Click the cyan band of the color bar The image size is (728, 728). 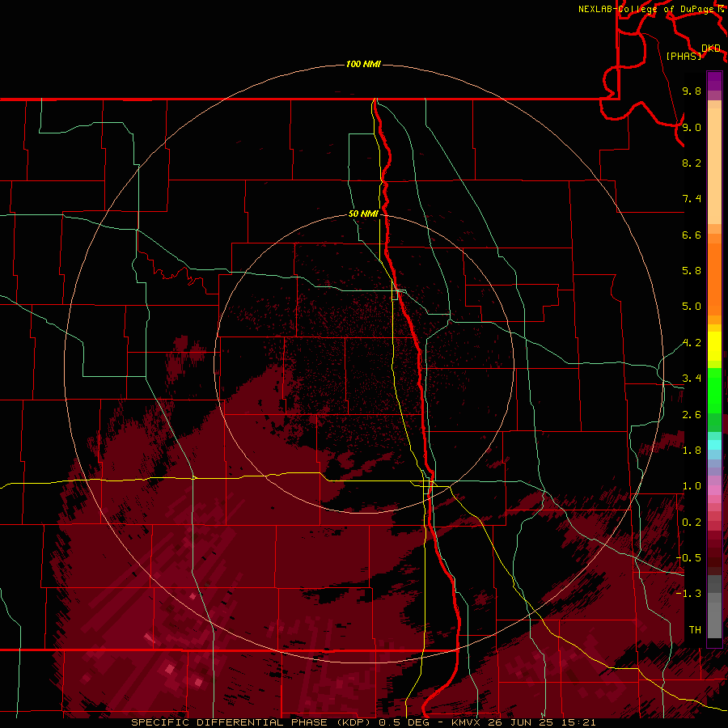tap(714, 445)
